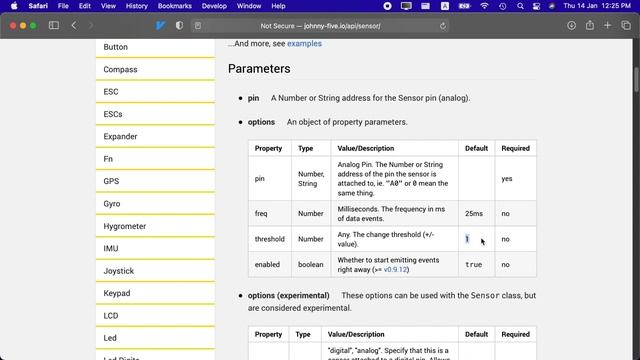Image resolution: width=640 pixels, height=360 pixels.
Task: Click the freq property cell
Action: pos(269,213)
